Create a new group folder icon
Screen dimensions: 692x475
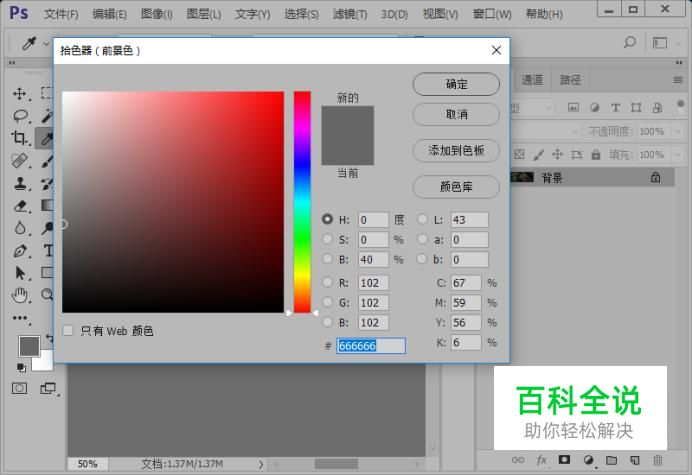click(611, 460)
